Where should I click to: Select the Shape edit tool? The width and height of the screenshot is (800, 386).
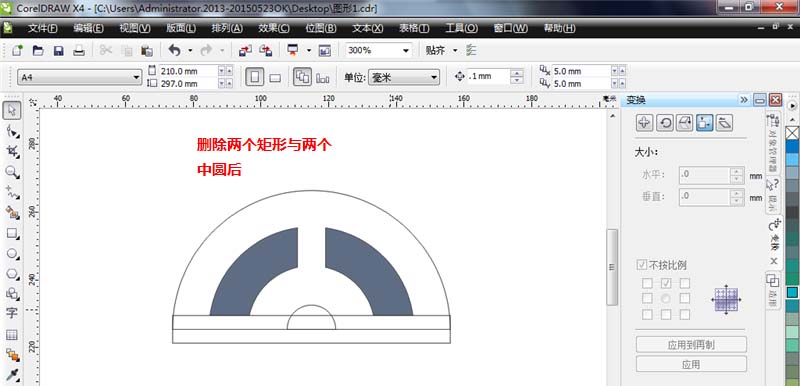pos(13,132)
